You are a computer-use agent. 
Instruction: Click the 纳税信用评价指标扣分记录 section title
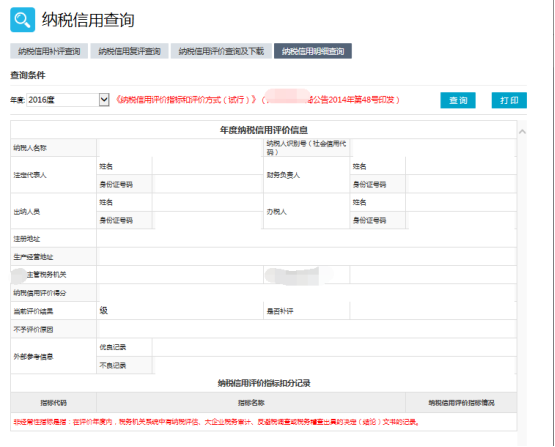point(264,383)
